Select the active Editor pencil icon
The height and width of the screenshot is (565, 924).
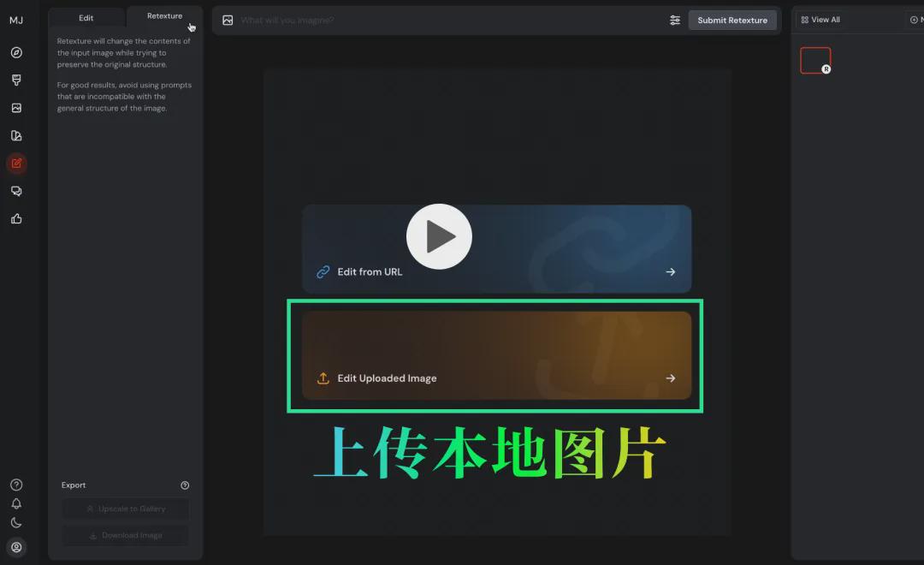click(16, 164)
